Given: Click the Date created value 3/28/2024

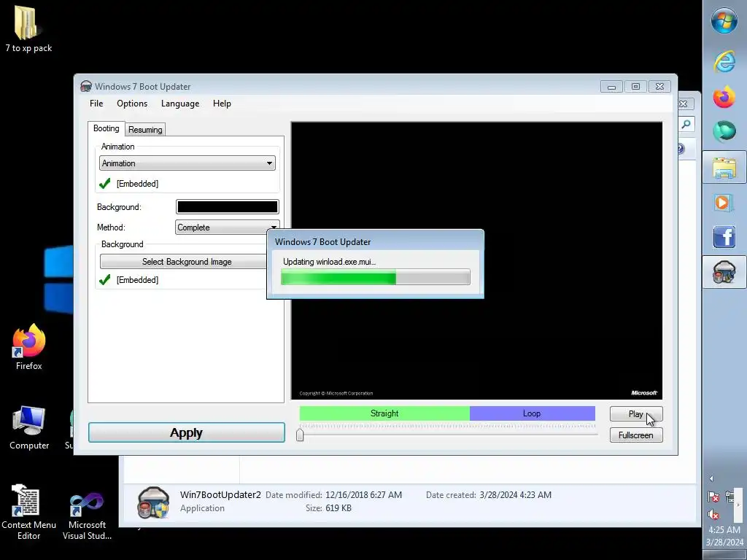Looking at the screenshot, I should (x=516, y=495).
